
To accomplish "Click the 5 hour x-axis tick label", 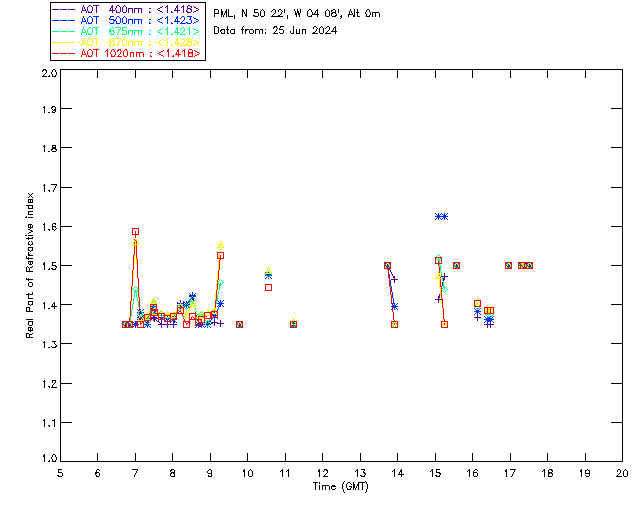I will pyautogui.click(x=60, y=473).
